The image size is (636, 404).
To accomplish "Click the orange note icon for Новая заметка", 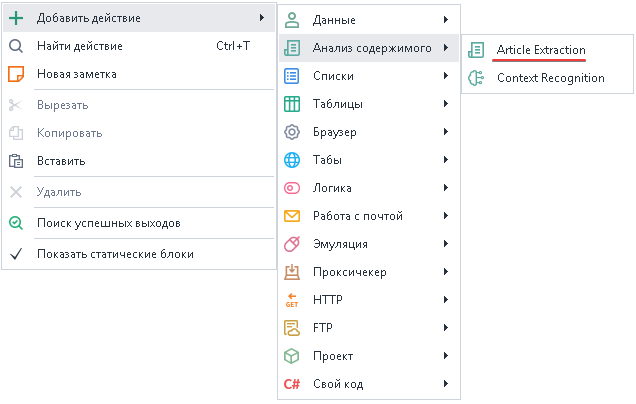I will (16, 74).
